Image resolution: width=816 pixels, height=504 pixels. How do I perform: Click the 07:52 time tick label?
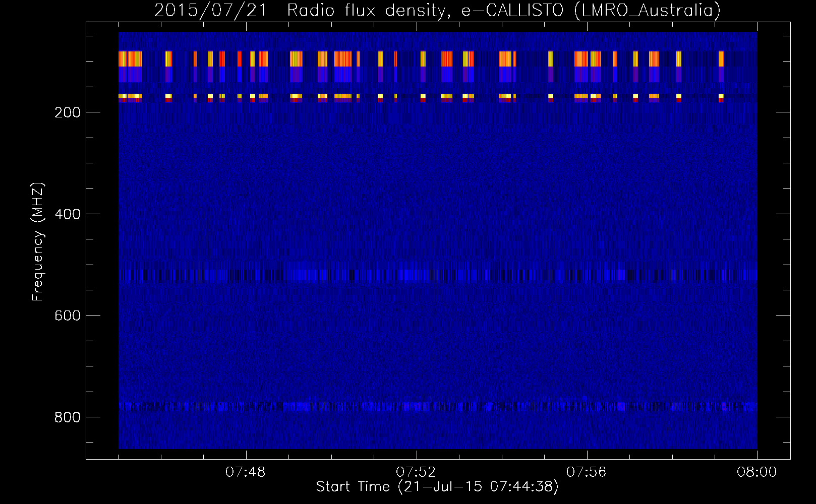(x=416, y=472)
